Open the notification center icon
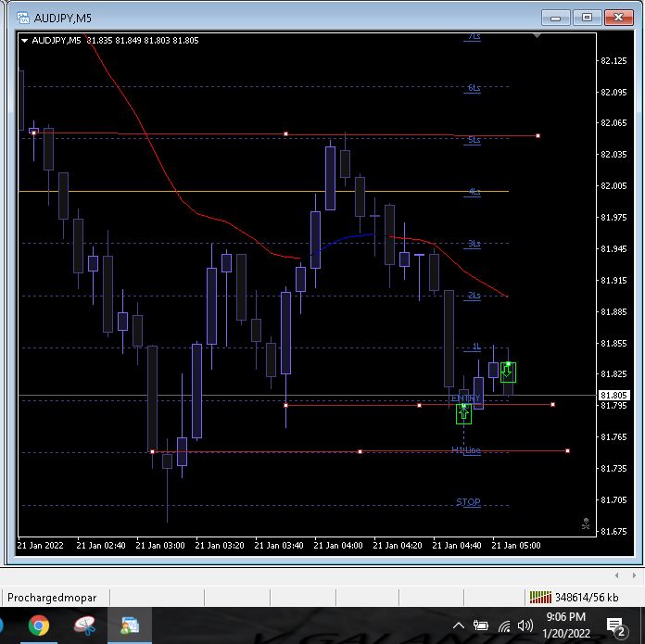This screenshot has height=644, width=645. (616, 626)
